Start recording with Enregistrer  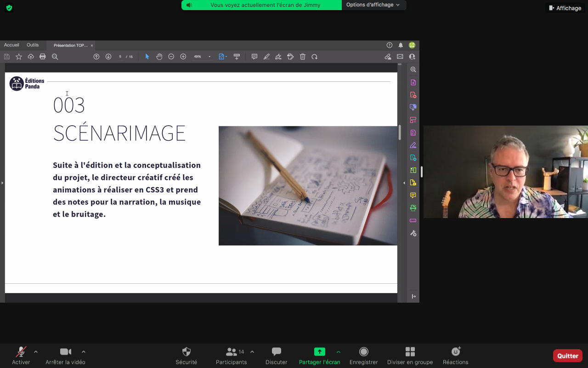[363, 356]
